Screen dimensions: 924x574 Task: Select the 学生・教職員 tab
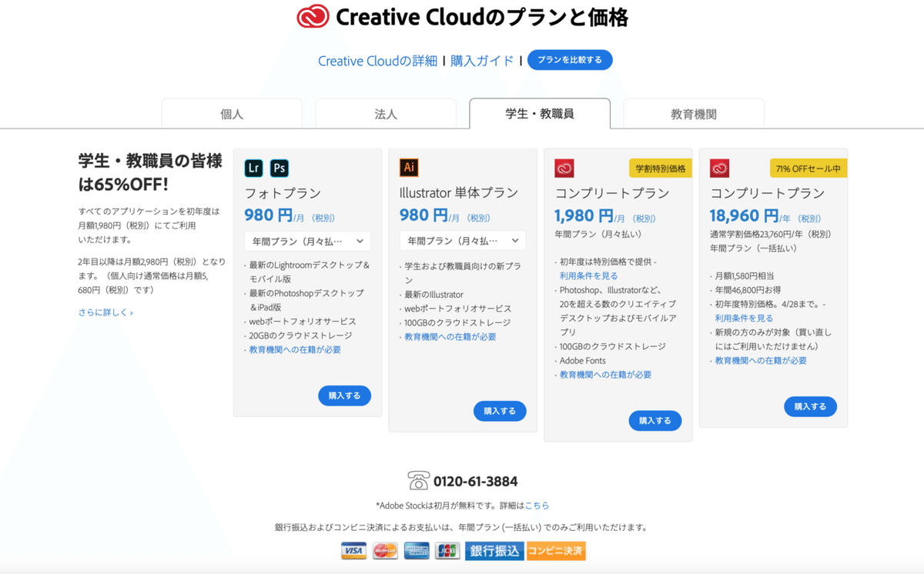coord(540,113)
